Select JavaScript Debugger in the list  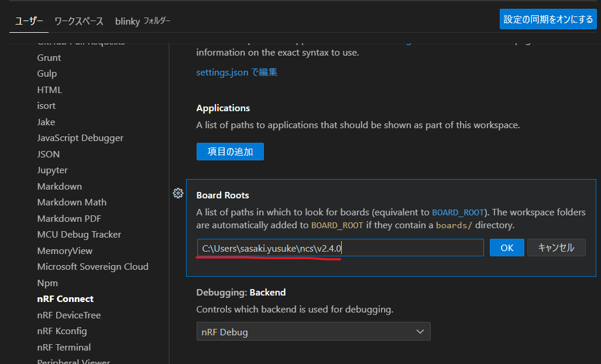[80, 138]
